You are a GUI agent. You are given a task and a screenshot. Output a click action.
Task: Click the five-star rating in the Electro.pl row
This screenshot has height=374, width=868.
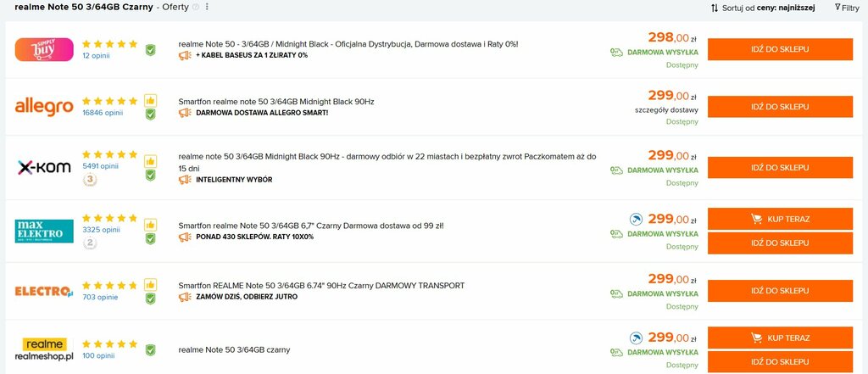(x=109, y=285)
